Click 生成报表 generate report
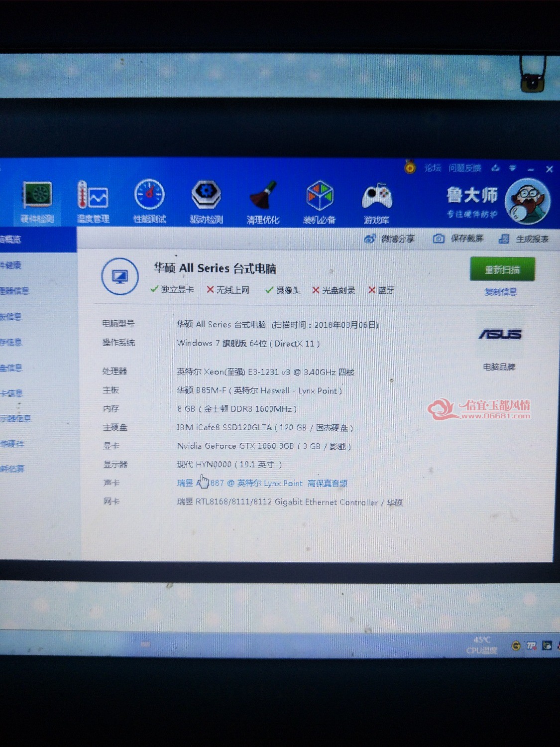This screenshot has width=560, height=747. tap(524, 239)
